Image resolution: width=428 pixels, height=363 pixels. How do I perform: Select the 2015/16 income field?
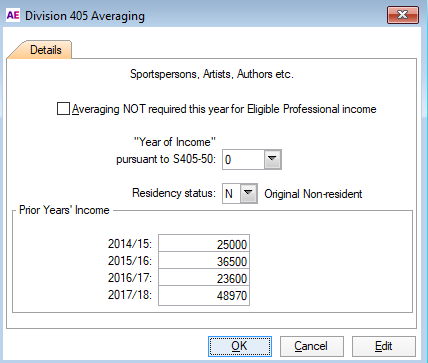pyautogui.click(x=204, y=261)
